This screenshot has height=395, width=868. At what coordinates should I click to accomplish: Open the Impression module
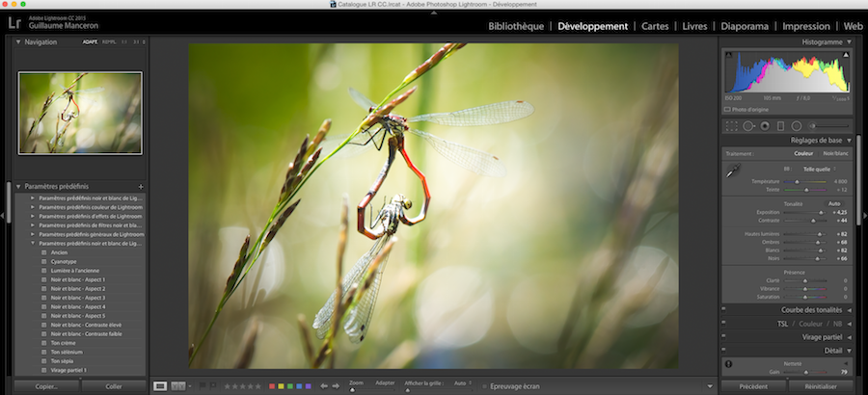tap(806, 26)
